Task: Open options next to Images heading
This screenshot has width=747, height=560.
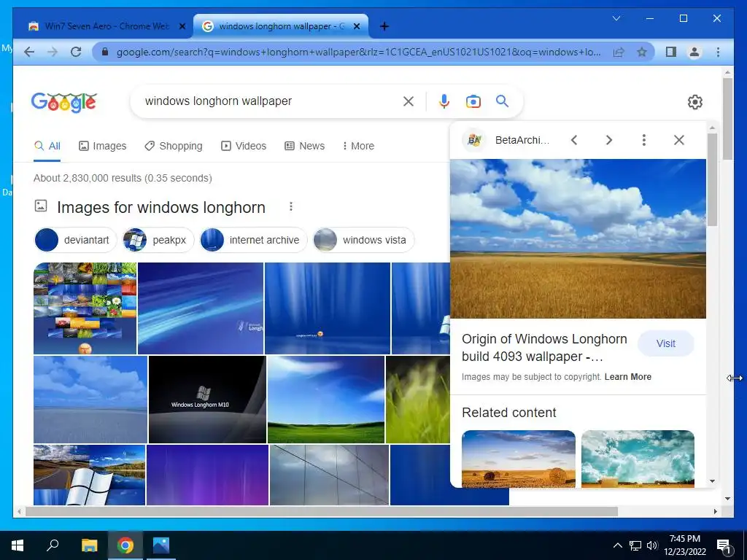Action: [x=290, y=206]
